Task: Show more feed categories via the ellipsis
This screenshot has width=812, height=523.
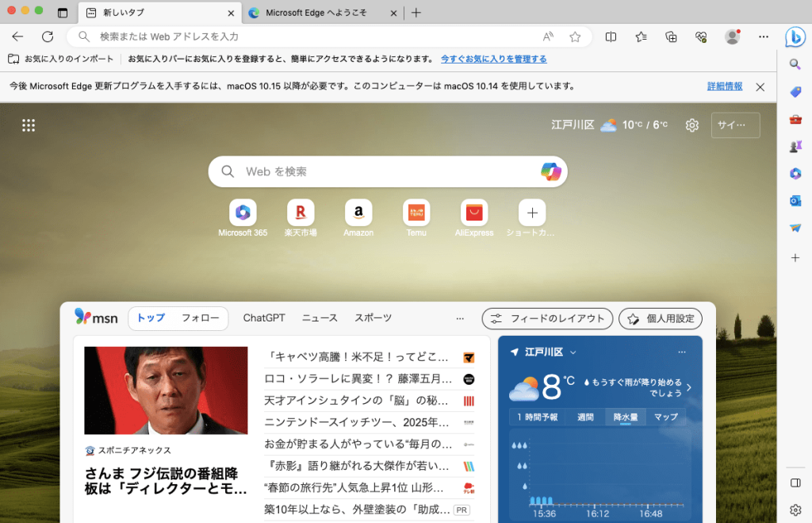Action: [460, 318]
